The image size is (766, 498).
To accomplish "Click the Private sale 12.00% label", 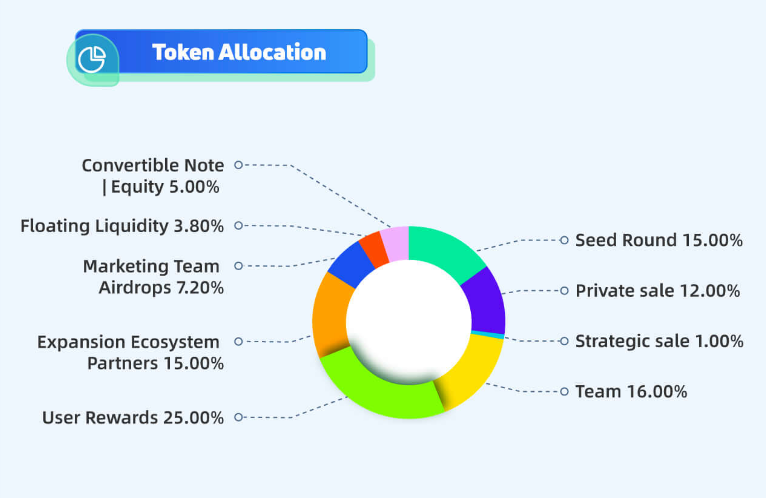I will click(658, 291).
